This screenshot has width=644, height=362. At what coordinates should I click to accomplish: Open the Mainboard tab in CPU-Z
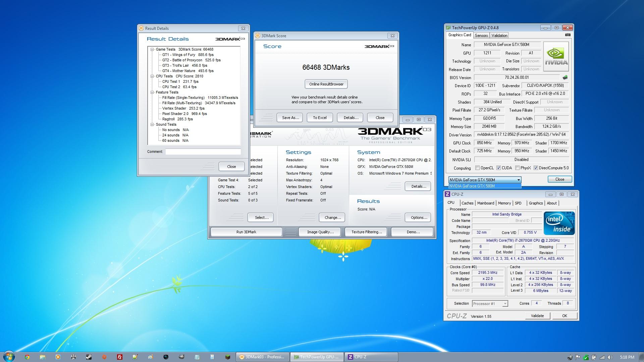485,203
